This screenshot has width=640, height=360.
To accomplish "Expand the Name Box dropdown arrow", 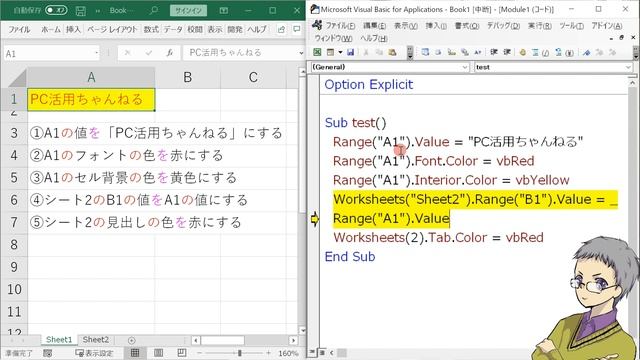I will (x=96, y=53).
